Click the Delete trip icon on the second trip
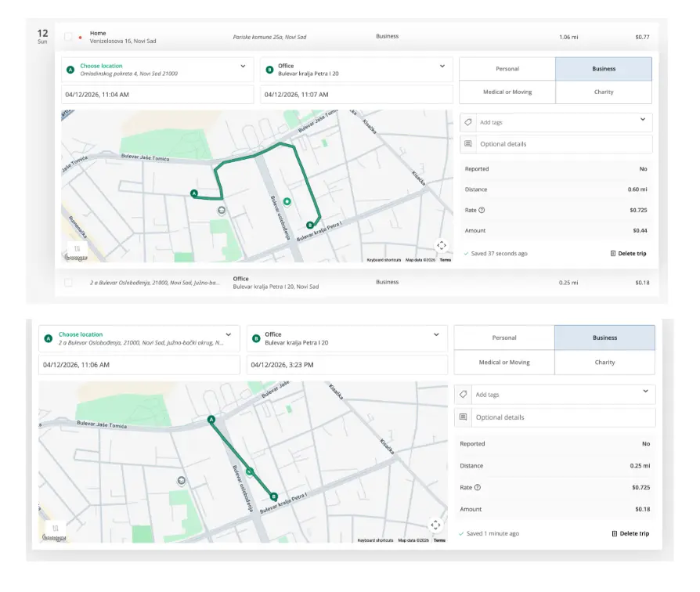This screenshot has width=700, height=592. tap(614, 532)
